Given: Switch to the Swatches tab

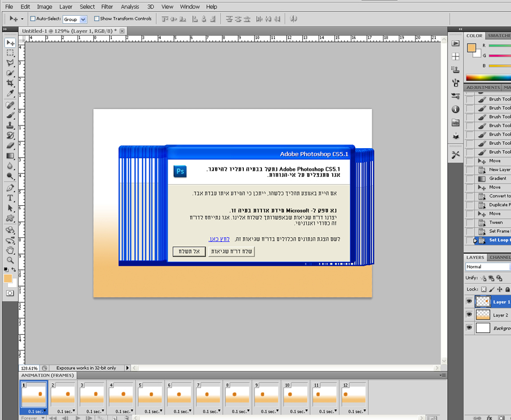Looking at the screenshot, I should tap(499, 36).
